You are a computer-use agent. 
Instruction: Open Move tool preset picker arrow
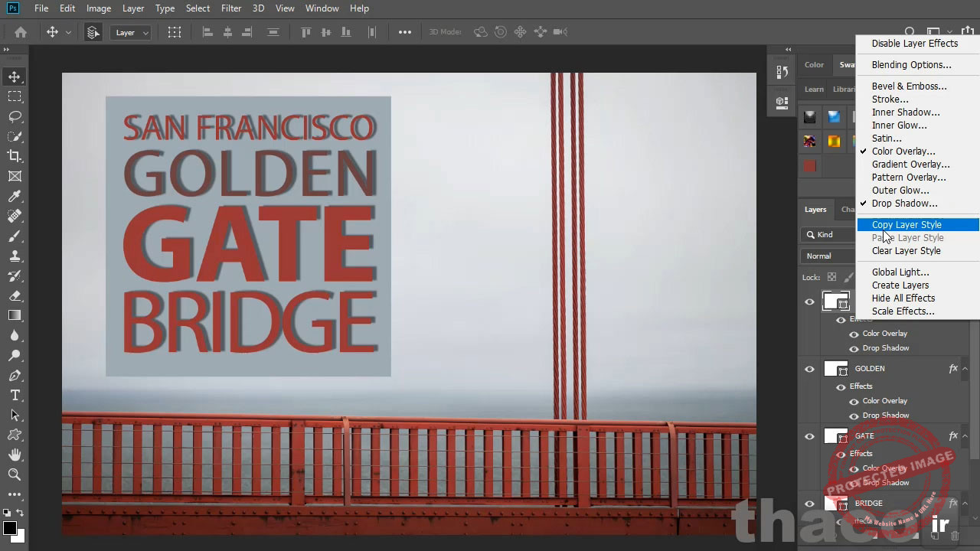click(x=68, y=33)
